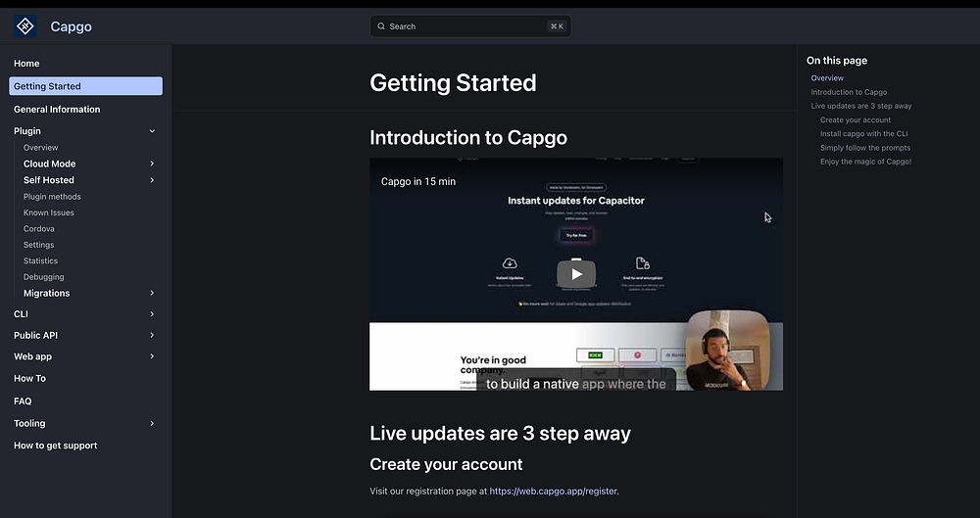Click the Create your account heading
This screenshot has width=980, height=518.
click(x=446, y=464)
